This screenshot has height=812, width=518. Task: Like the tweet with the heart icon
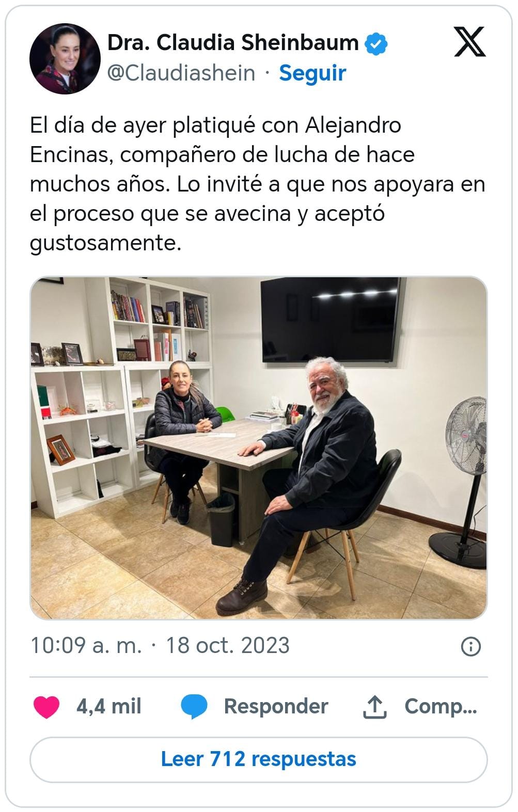pyautogui.click(x=46, y=707)
